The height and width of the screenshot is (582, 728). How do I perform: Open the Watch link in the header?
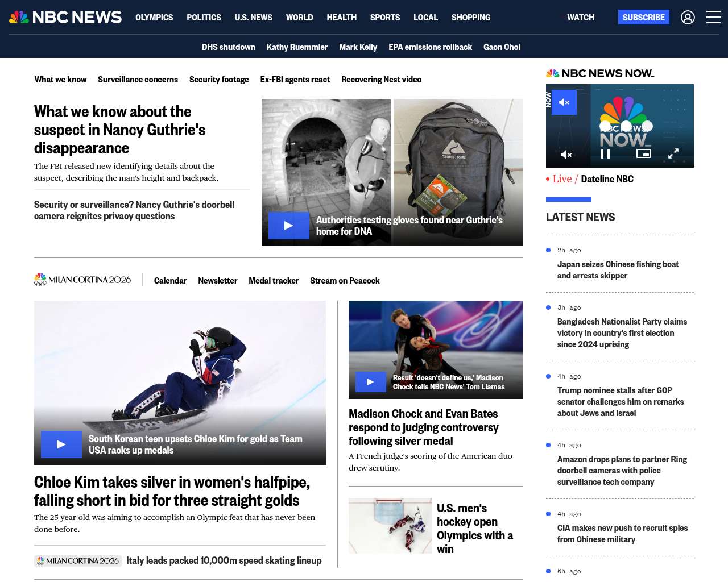580,18
